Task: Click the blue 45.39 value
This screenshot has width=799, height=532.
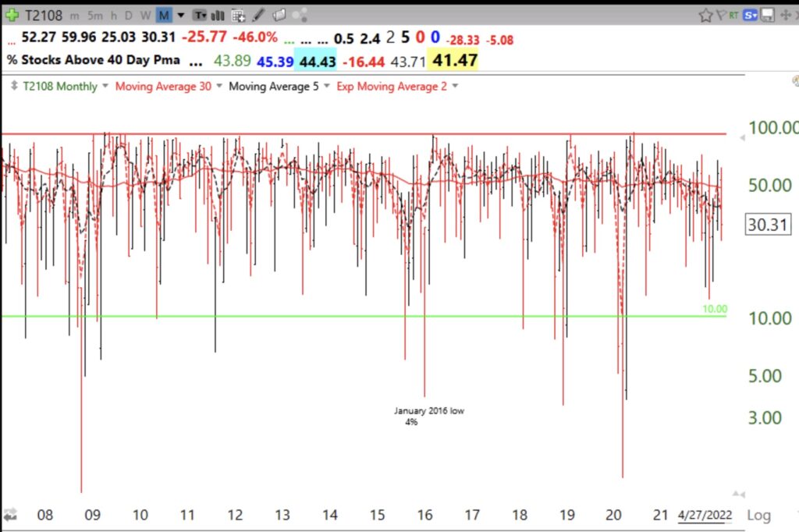Action: coord(275,61)
